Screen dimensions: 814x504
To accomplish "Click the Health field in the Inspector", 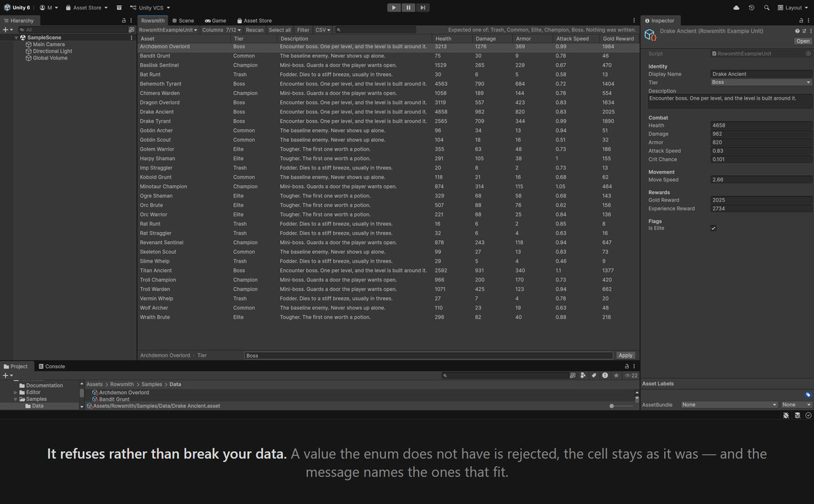I will tap(761, 125).
